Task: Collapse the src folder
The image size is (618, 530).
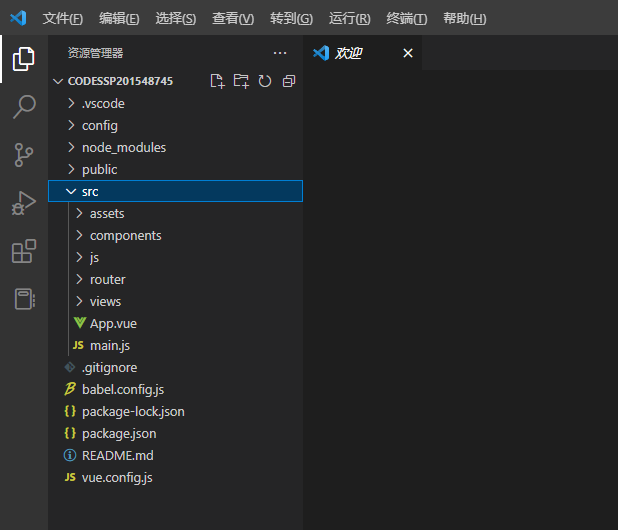Action: point(175,191)
